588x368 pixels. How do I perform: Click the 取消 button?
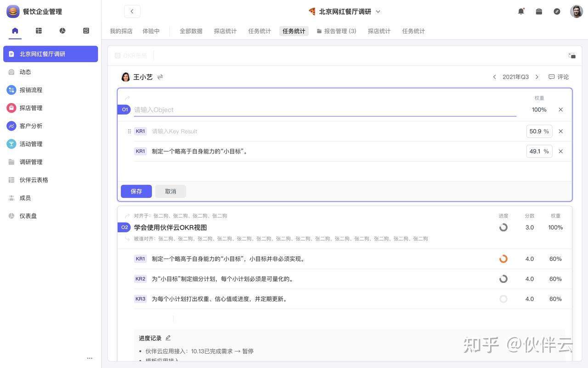tap(170, 191)
